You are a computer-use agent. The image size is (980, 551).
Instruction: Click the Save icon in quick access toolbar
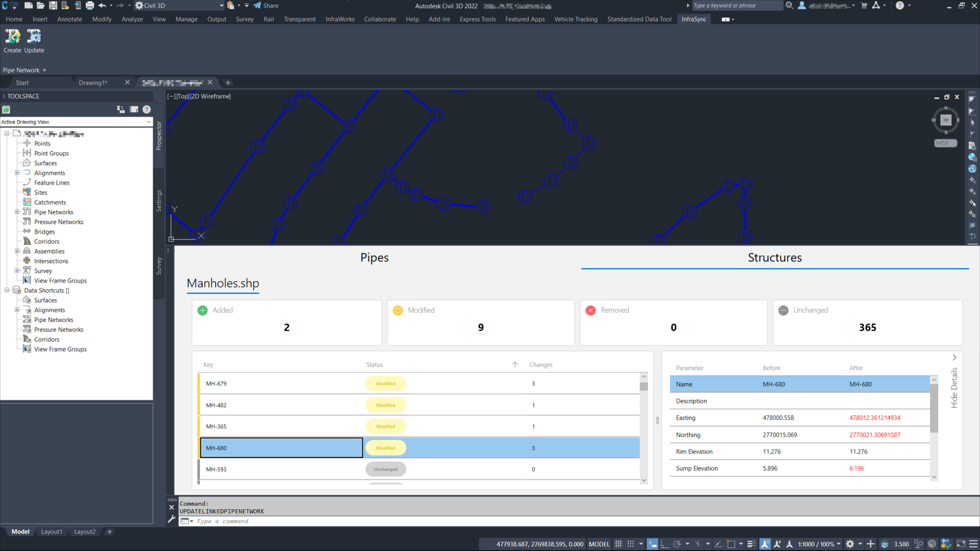tap(53, 6)
